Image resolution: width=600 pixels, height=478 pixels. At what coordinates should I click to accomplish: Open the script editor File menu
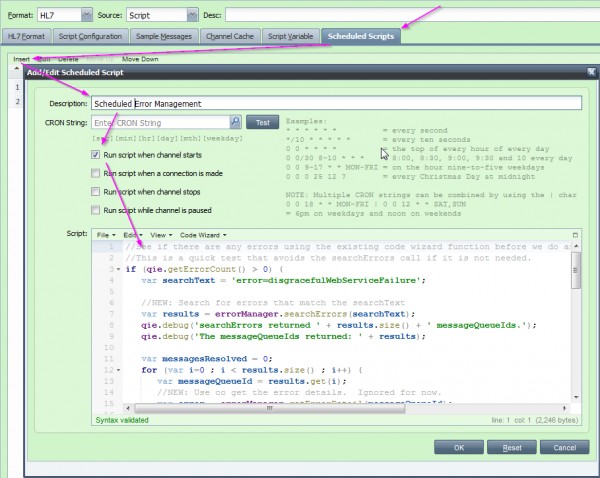[x=106, y=235]
